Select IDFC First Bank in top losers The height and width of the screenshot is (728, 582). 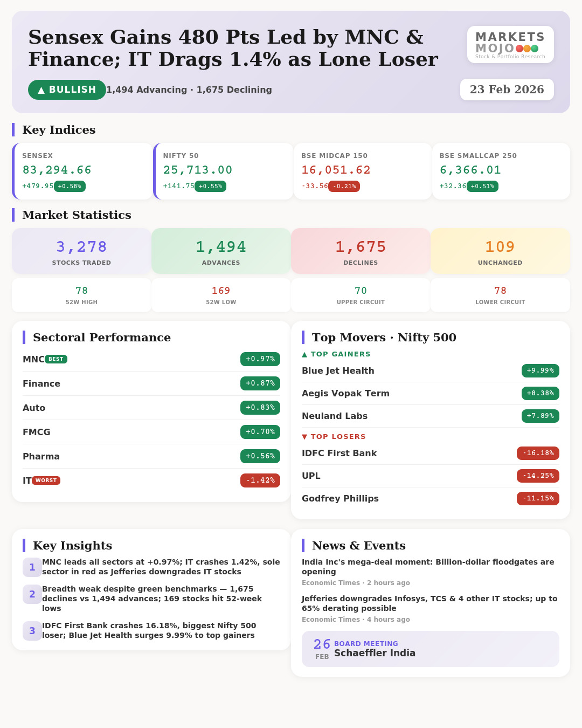(x=339, y=454)
